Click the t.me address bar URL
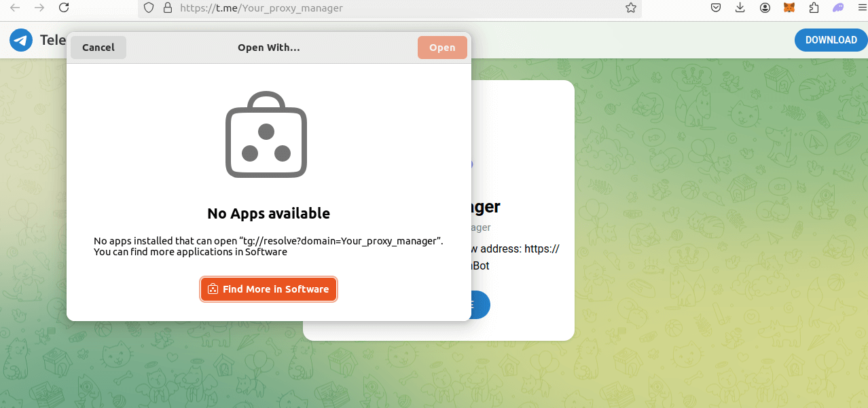Viewport: 868px width, 408px height. coord(261,8)
